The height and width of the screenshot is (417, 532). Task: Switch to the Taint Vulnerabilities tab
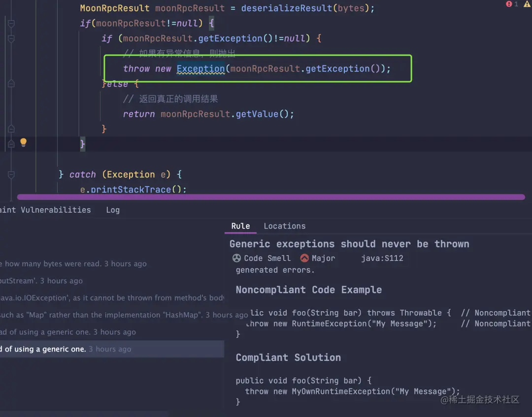pos(45,210)
